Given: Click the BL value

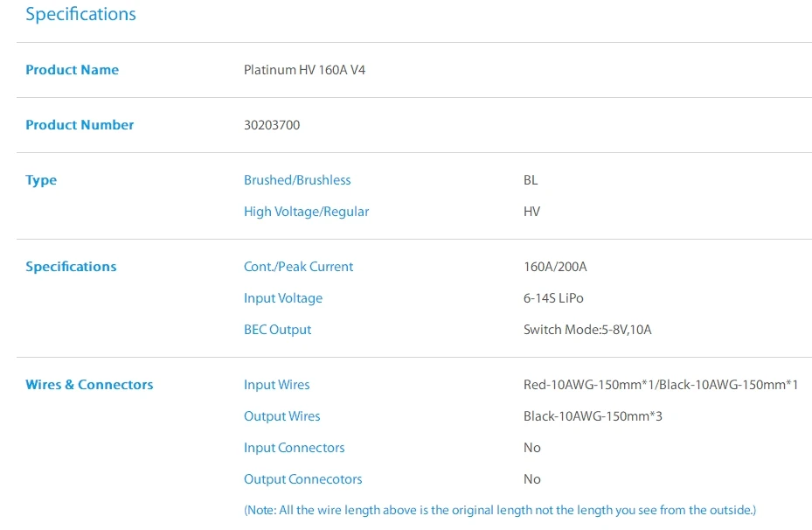Looking at the screenshot, I should 531,180.
